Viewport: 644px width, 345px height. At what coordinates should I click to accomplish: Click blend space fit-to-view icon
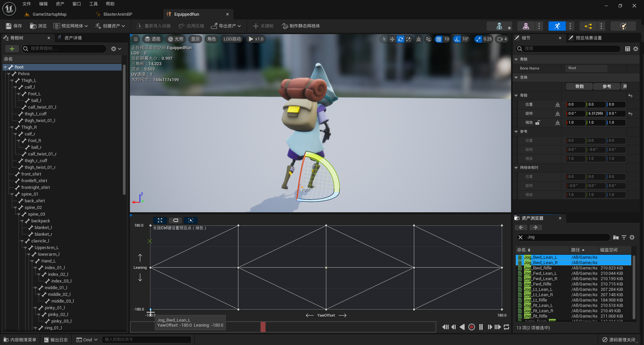[x=160, y=220]
